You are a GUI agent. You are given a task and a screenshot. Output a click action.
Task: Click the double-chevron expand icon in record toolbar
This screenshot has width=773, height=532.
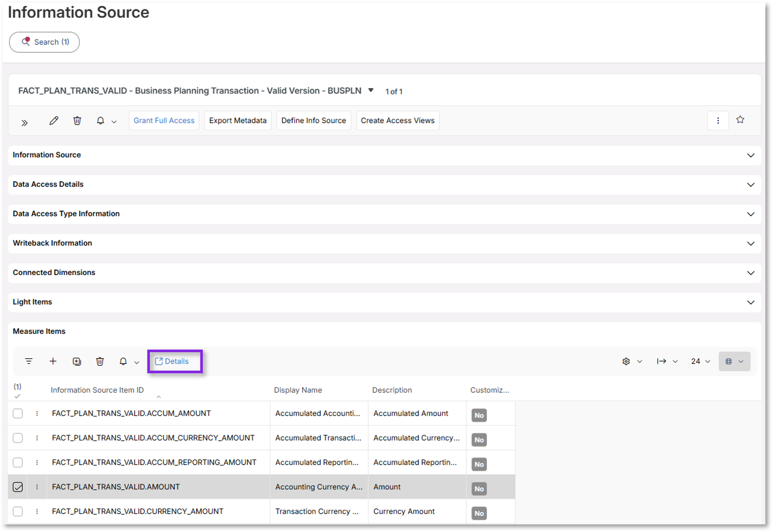[24, 123]
